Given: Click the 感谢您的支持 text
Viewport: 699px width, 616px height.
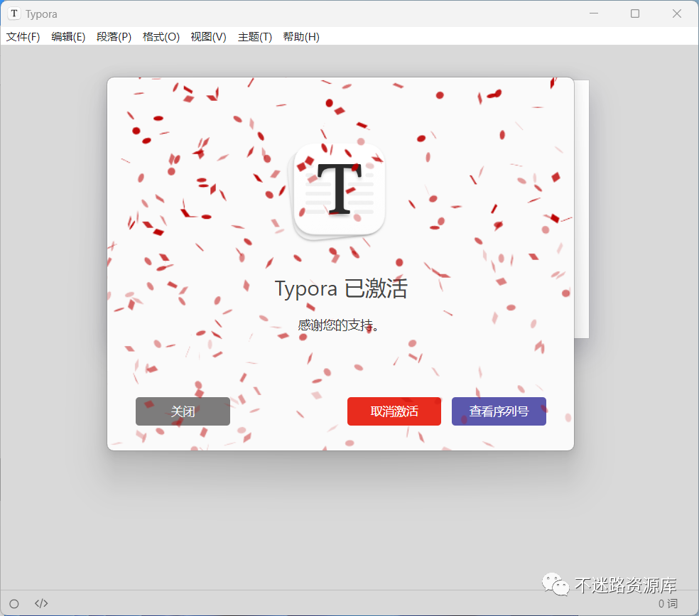Looking at the screenshot, I should (338, 325).
